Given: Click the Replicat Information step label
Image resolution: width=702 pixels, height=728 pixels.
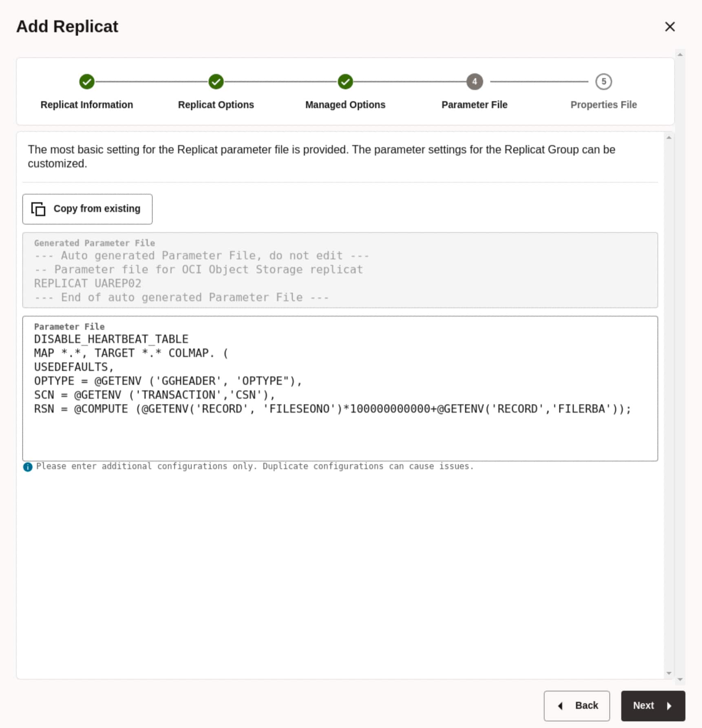Looking at the screenshot, I should (x=86, y=105).
